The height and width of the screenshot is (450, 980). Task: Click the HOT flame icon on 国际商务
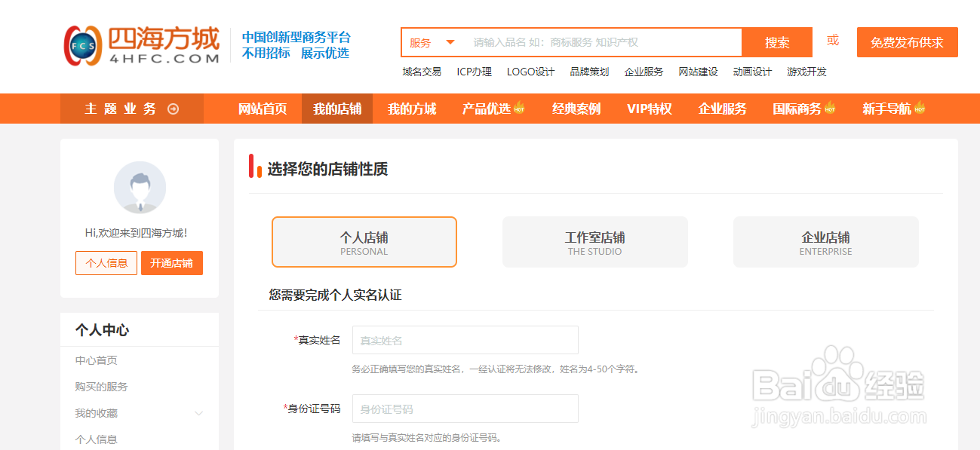[x=830, y=109]
